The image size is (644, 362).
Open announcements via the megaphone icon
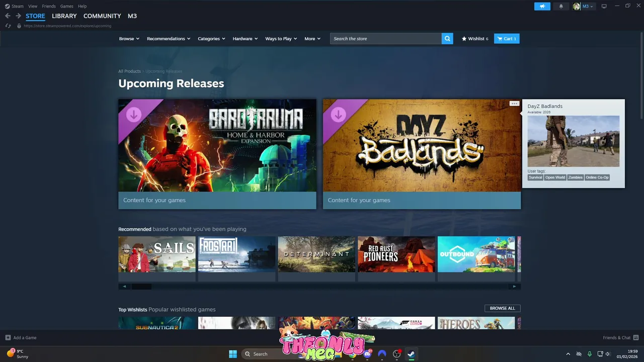[x=542, y=6]
